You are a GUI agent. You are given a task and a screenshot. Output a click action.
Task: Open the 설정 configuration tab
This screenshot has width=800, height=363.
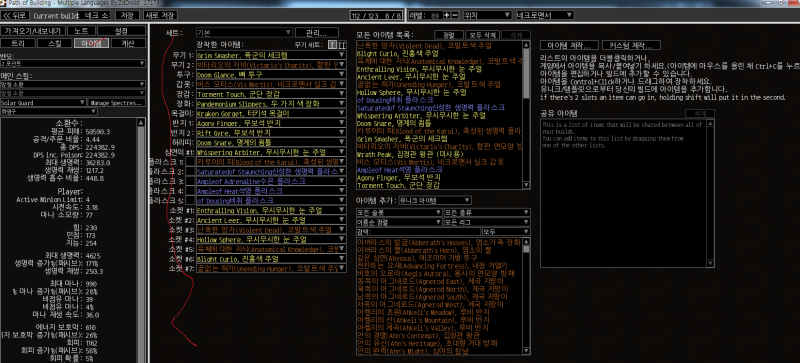pos(121,31)
